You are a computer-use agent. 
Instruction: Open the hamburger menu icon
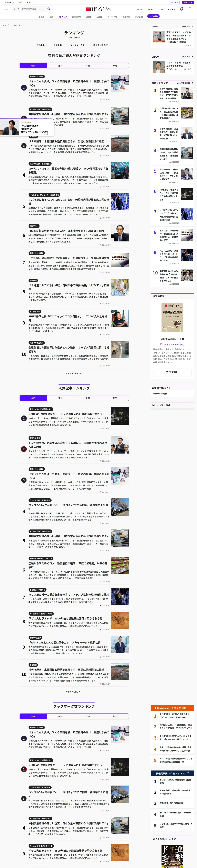(6, 9)
